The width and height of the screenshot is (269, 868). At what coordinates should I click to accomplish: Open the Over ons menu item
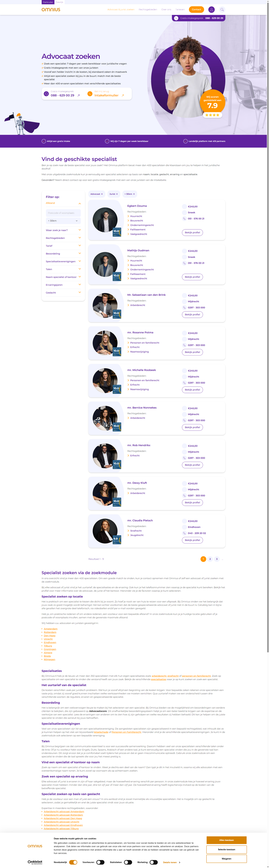click(166, 9)
